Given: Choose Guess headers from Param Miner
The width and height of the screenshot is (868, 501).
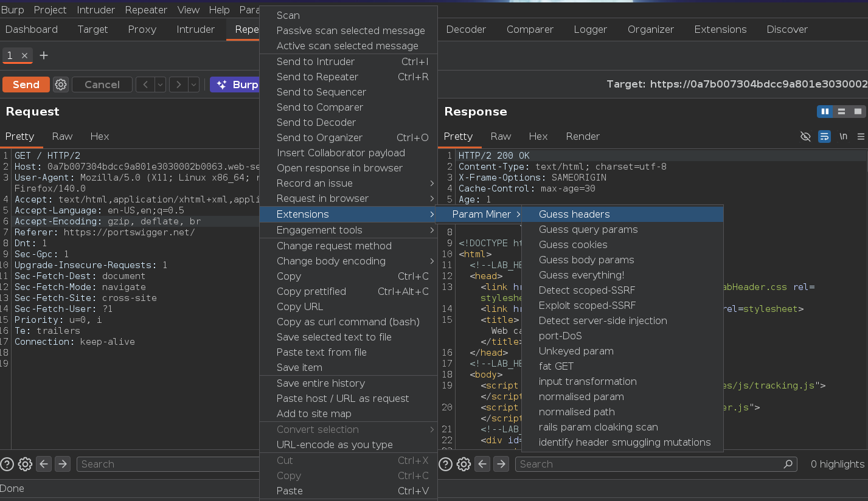Looking at the screenshot, I should pyautogui.click(x=623, y=214).
